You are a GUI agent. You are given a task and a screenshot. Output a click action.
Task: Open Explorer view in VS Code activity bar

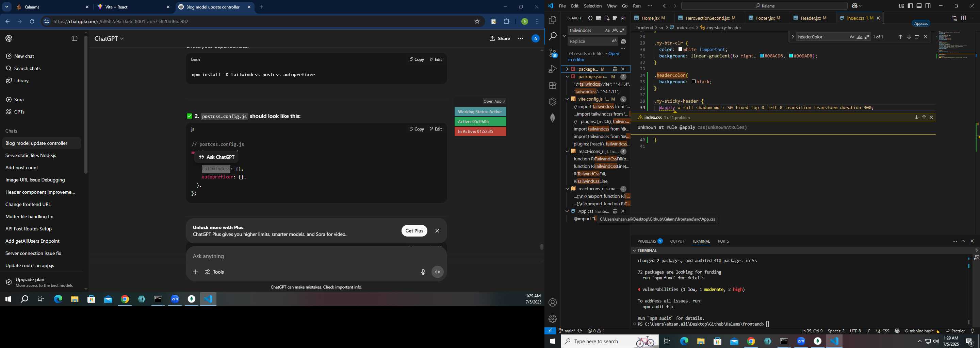552,20
